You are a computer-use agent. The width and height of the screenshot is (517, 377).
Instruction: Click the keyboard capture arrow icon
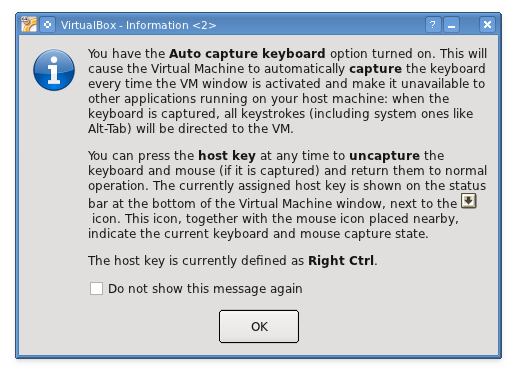pos(469,201)
